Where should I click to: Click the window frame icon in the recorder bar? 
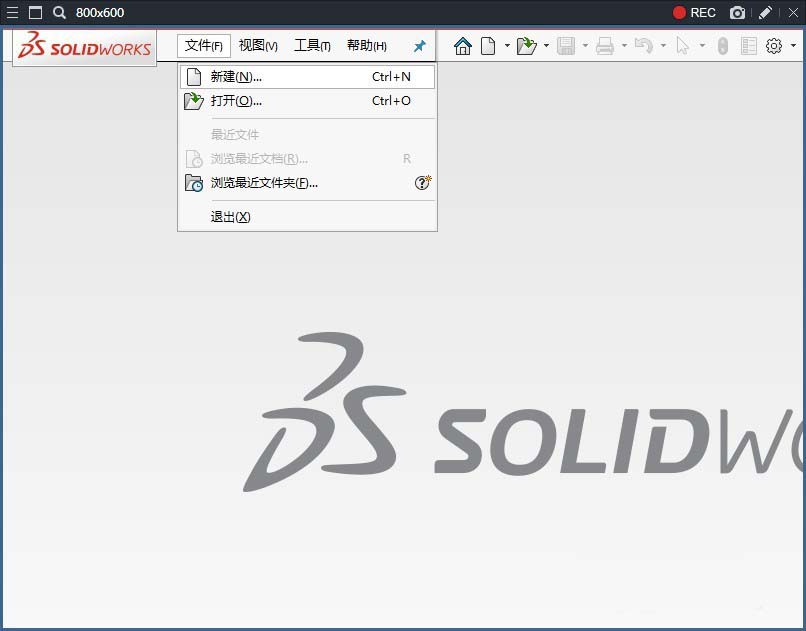(x=35, y=12)
